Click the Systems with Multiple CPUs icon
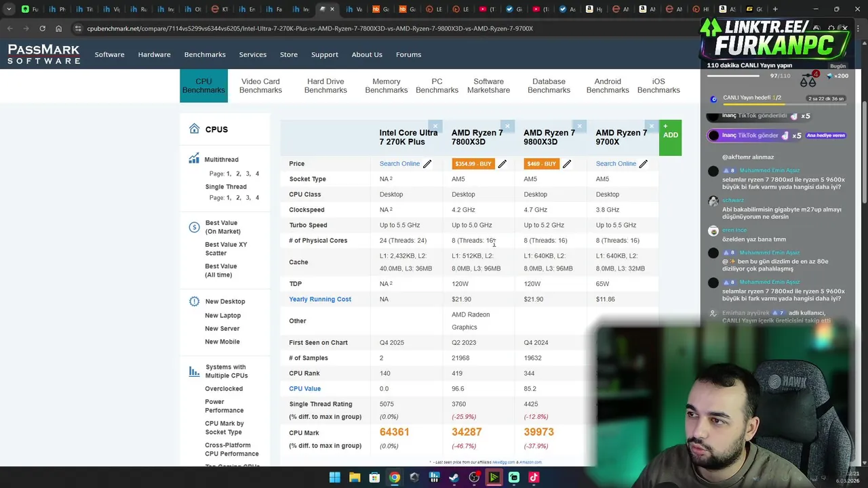 194,371
